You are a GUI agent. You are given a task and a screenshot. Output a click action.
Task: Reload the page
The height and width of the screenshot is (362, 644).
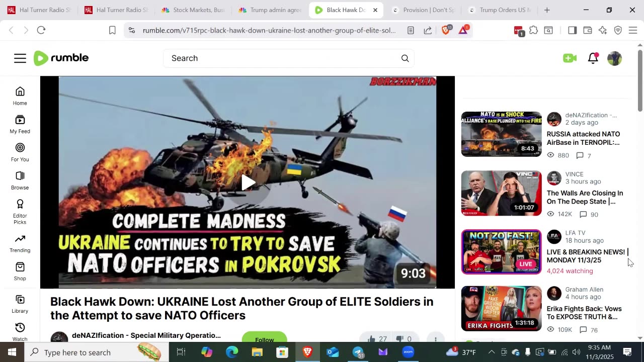point(41,30)
